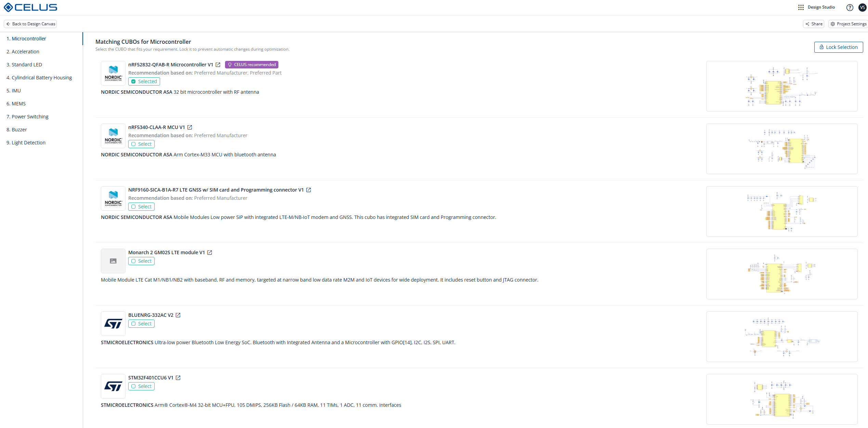Click the CELUS logo
868x428 pixels.
click(x=30, y=7)
